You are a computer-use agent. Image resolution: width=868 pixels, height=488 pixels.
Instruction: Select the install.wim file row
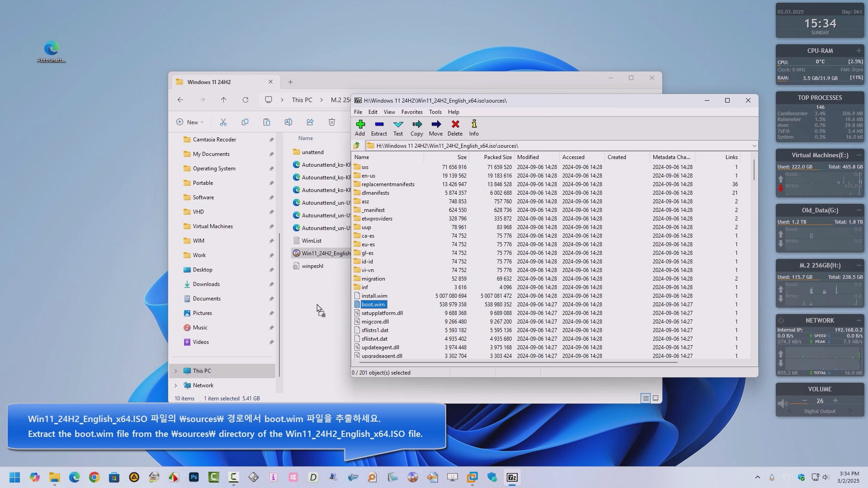(374, 296)
